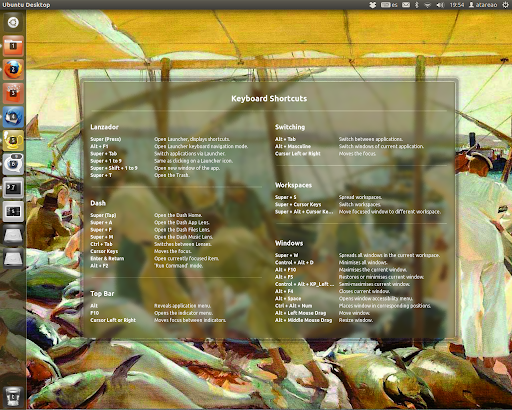Click 'Reveals application menu.' description text
The height and width of the screenshot is (410, 512).
click(x=182, y=306)
